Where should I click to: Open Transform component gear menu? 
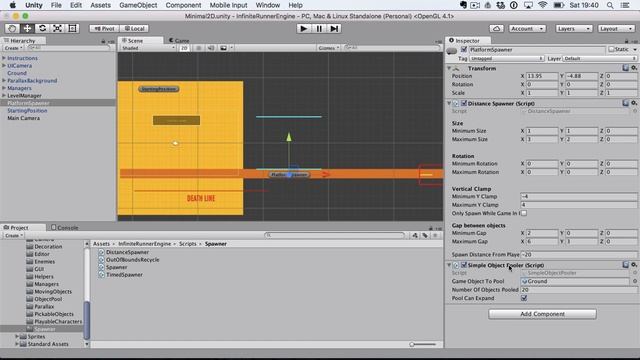(x=634, y=68)
